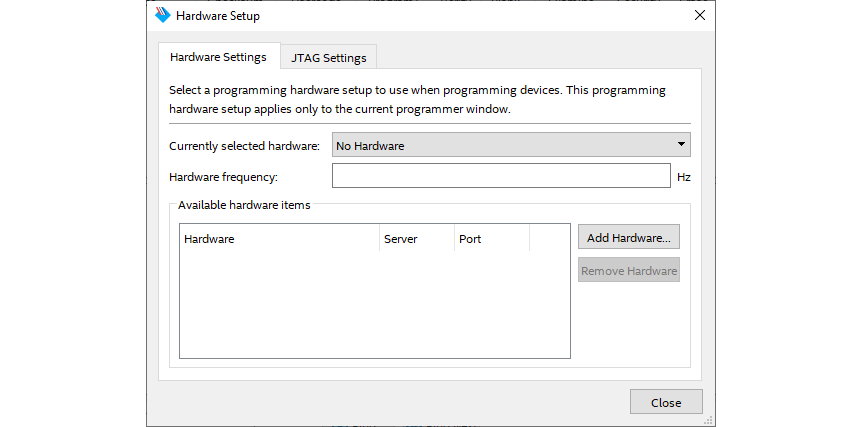Click the resize grip in the window corner

tap(709, 420)
